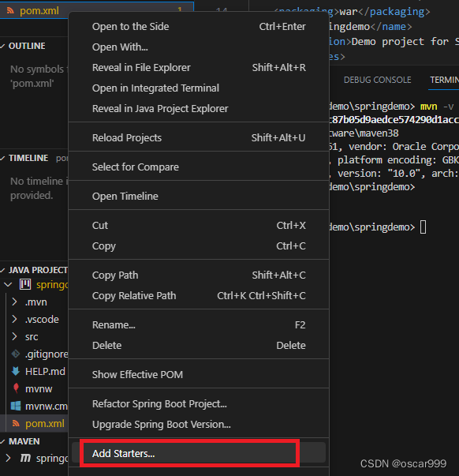This screenshot has height=476, width=459.
Task: Open HELP.md in the project tree
Action: coord(45,371)
